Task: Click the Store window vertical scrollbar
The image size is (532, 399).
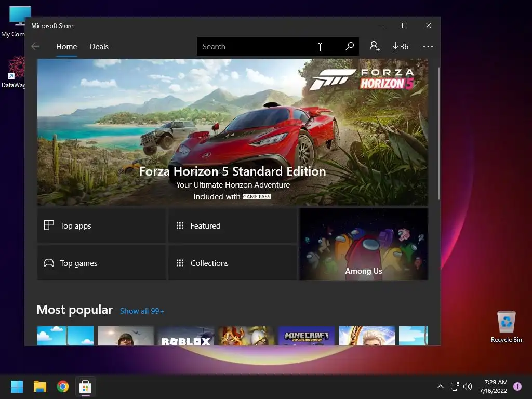Action: (x=438, y=134)
